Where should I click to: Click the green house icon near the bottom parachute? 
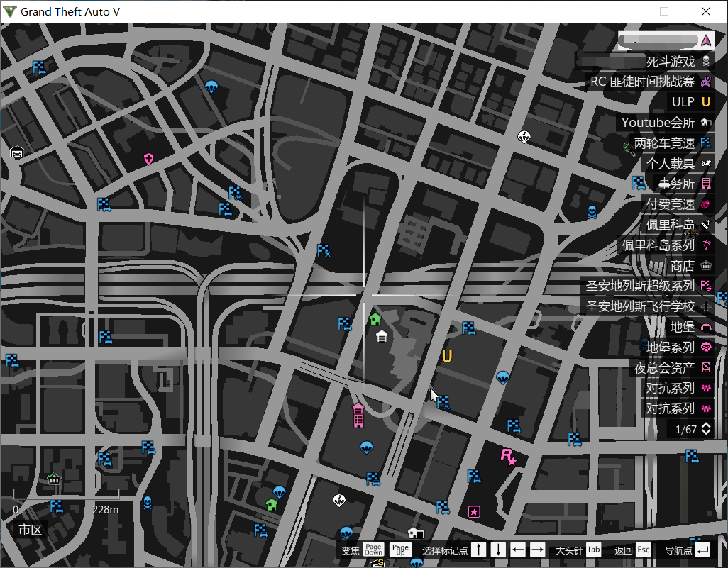coord(272,504)
